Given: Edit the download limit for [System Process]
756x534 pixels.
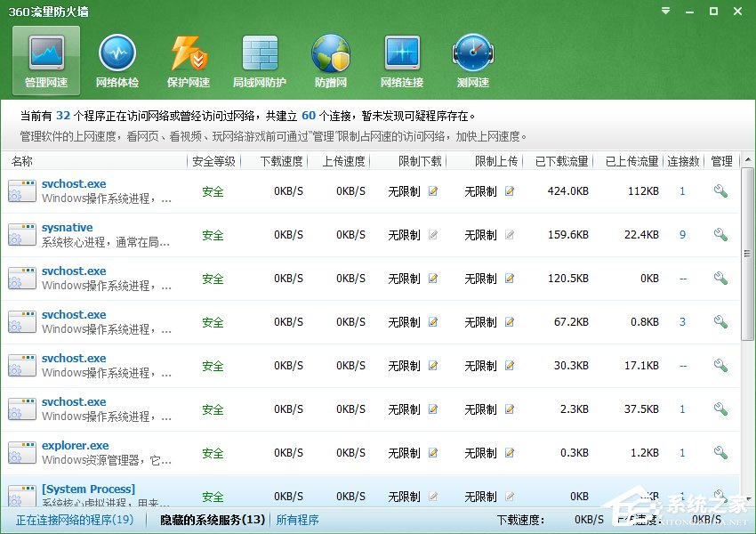Looking at the screenshot, I should 432,497.
